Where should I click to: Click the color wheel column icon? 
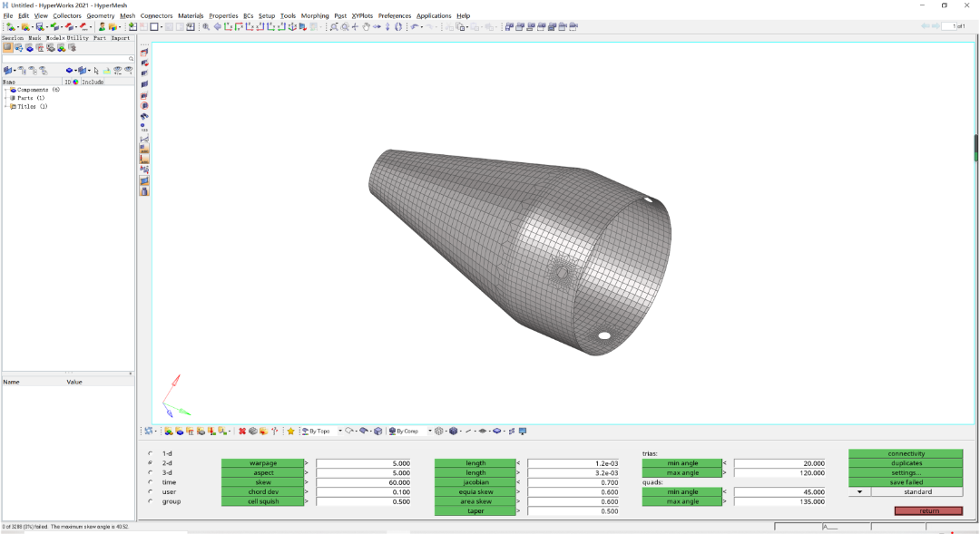tap(75, 82)
